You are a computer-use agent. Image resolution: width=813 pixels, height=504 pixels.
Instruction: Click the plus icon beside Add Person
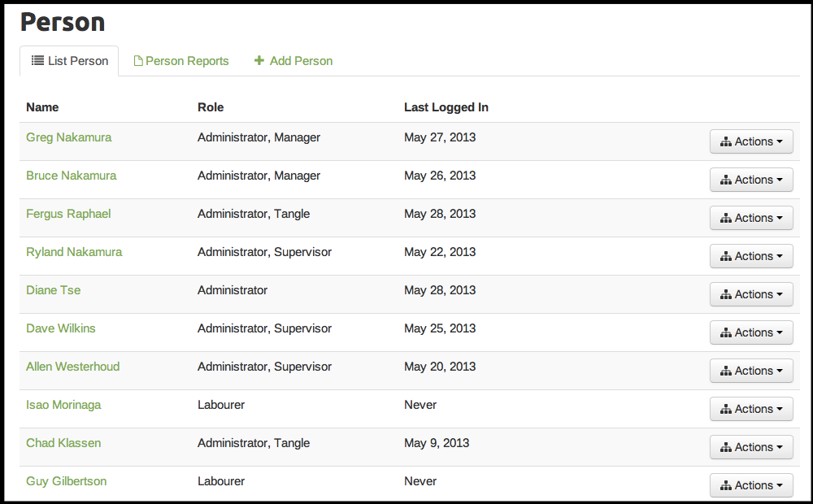pyautogui.click(x=259, y=61)
